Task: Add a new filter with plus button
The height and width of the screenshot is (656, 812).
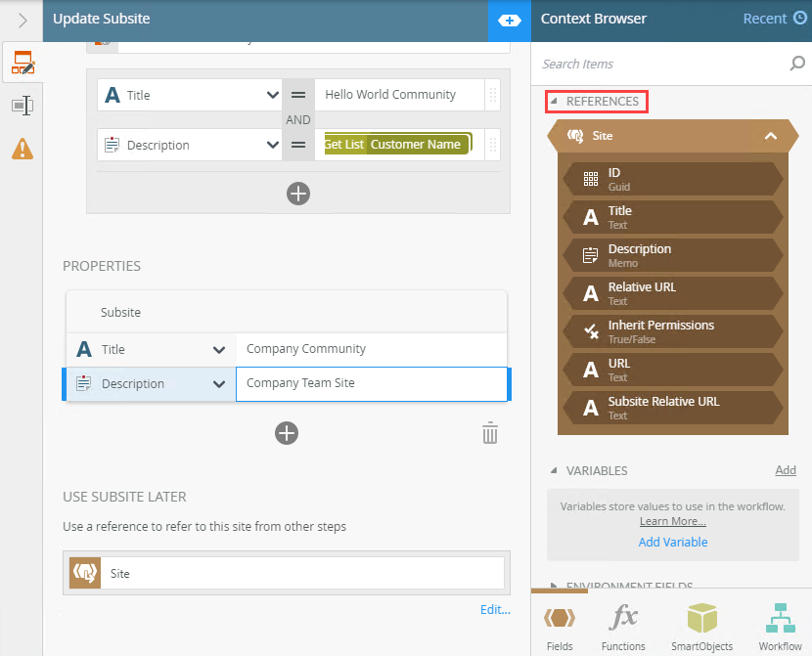Action: tap(298, 194)
